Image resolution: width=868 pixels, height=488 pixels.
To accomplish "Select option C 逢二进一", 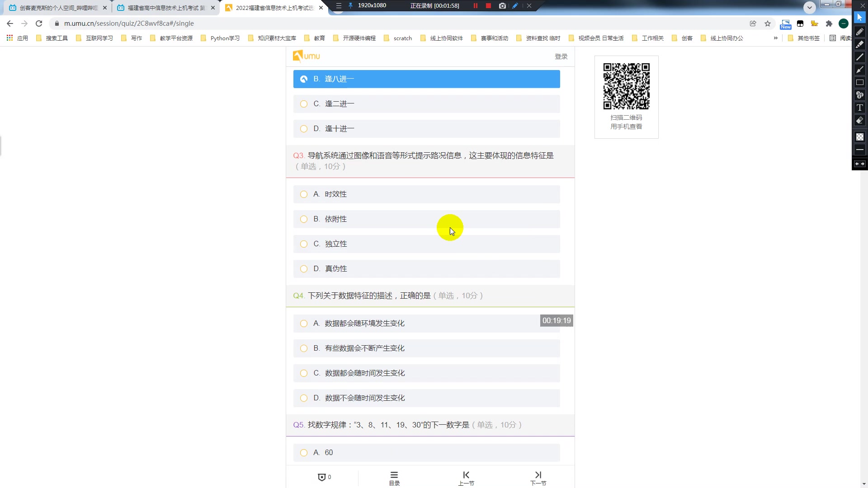I will click(426, 104).
